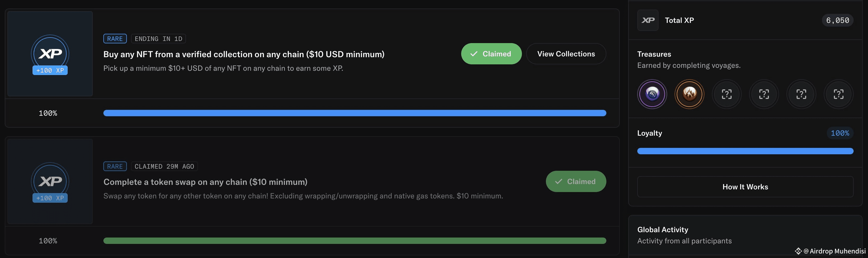The image size is (868, 258).
Task: Click Claimed button on NFT purchase quest
Action: (491, 54)
